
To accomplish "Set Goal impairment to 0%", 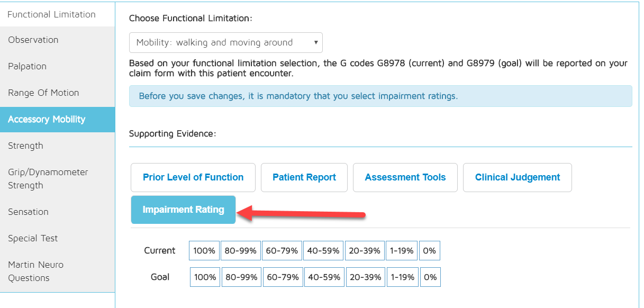I will [431, 277].
